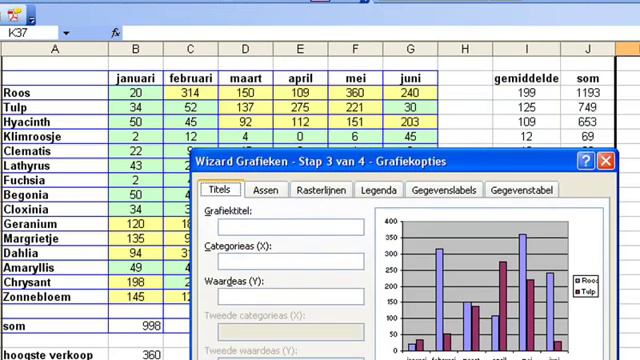Click the Grafiektitel input field
Screen dimensions: 640x360
pos(291,227)
